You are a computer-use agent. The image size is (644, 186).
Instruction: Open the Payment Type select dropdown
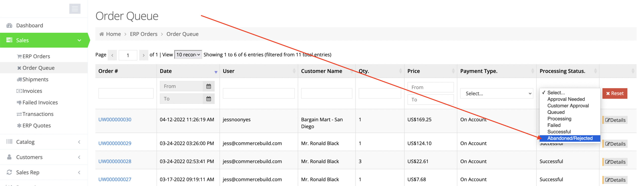[x=496, y=94]
